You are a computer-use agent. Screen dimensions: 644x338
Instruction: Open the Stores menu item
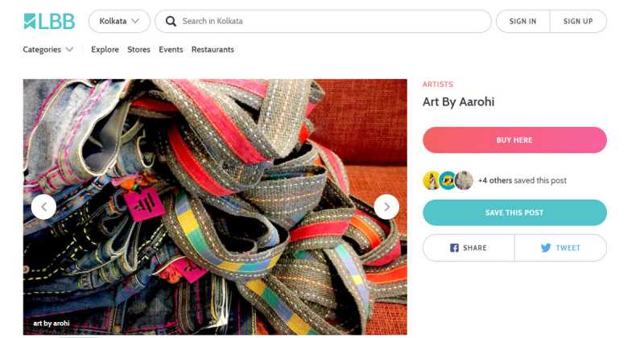pos(138,49)
